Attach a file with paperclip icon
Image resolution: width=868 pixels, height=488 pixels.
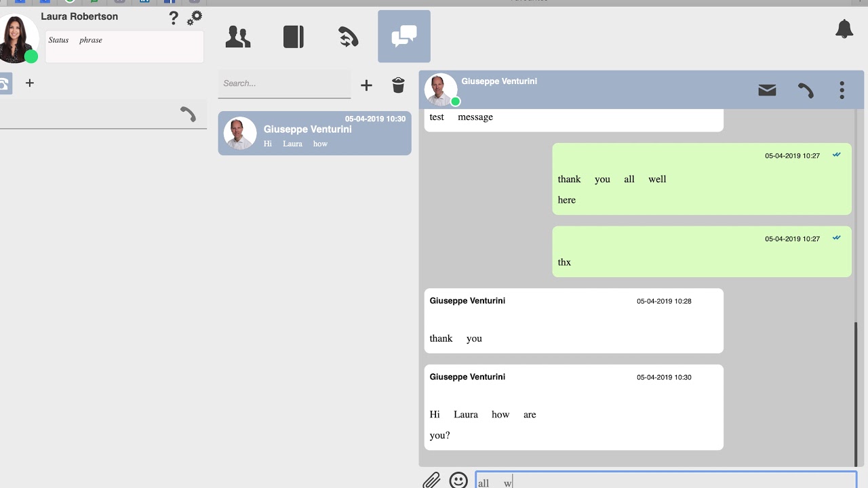[432, 480]
